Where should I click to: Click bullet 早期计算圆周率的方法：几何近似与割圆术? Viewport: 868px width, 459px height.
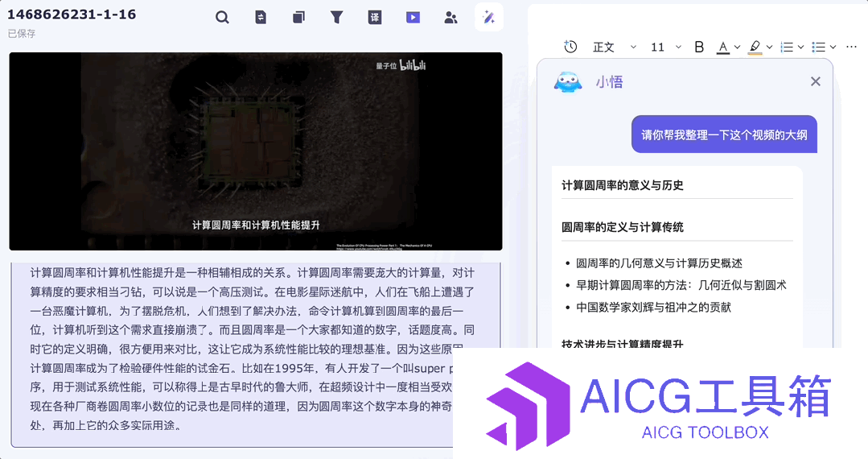click(x=681, y=285)
